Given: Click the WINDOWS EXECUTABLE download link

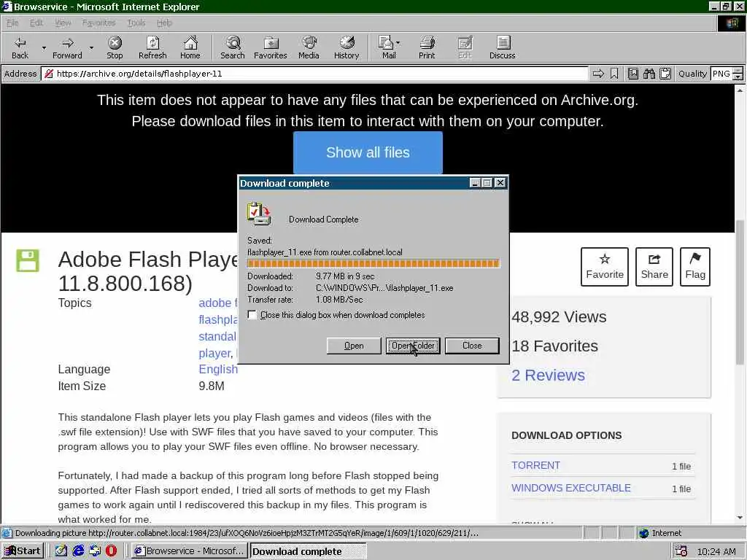Looking at the screenshot, I should [570, 488].
